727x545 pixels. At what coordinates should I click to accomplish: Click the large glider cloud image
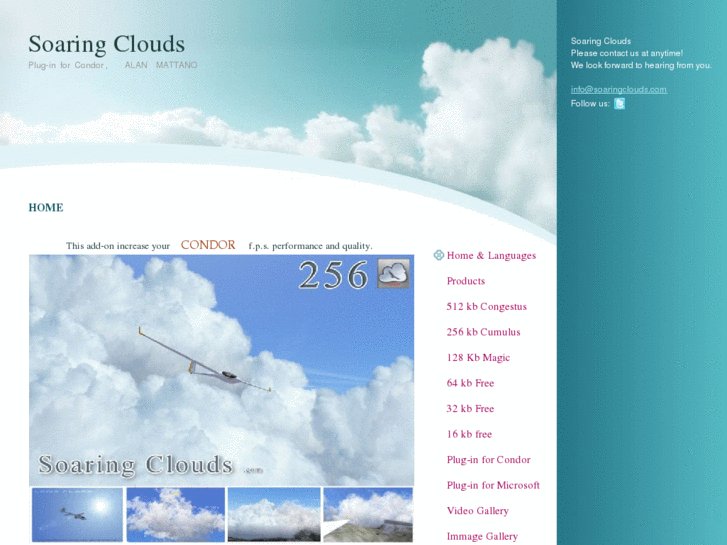(x=222, y=370)
